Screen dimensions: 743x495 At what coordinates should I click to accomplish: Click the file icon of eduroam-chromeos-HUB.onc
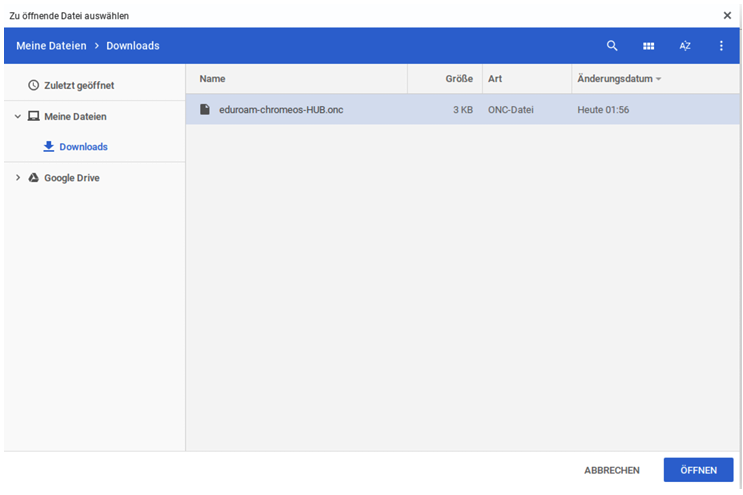tap(205, 109)
